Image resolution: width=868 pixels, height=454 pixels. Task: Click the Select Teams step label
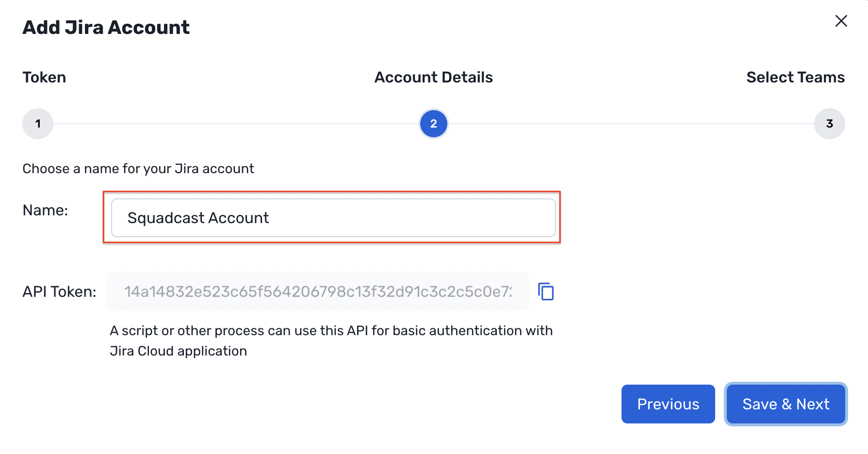pos(796,77)
